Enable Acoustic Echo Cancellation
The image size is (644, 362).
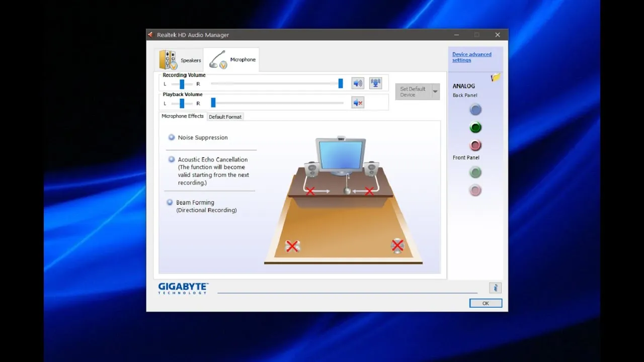click(172, 159)
